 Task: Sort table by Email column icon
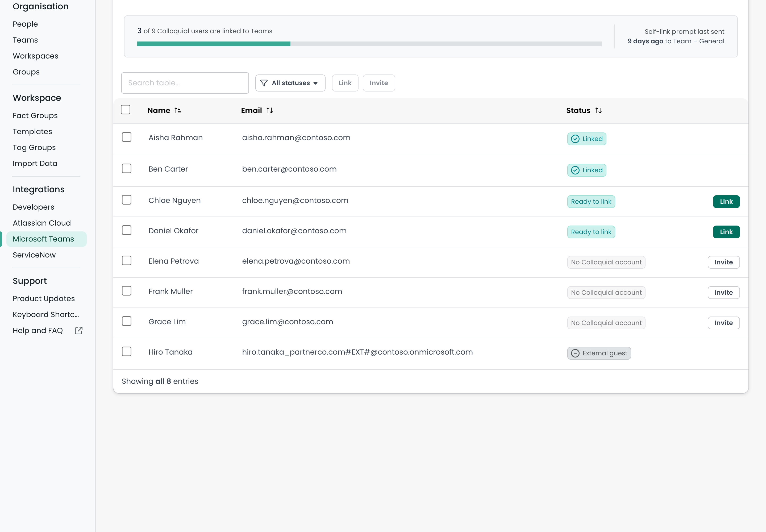click(x=270, y=111)
